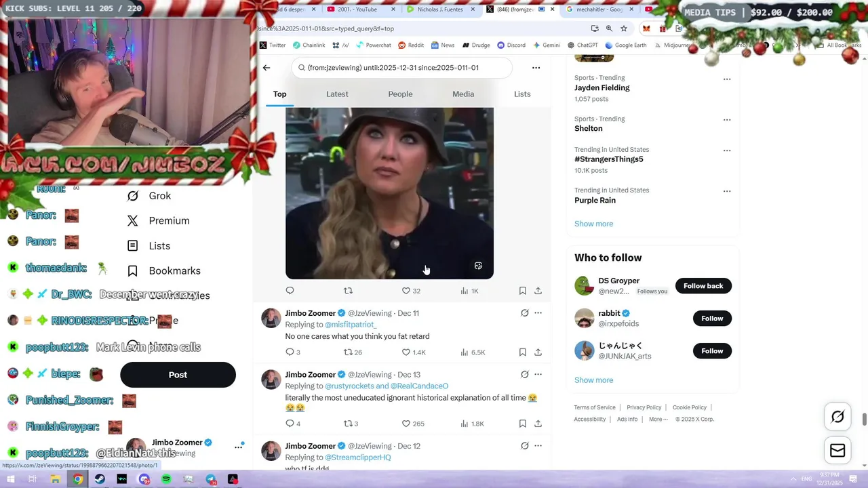Open the Terms of Service link

pos(595,407)
